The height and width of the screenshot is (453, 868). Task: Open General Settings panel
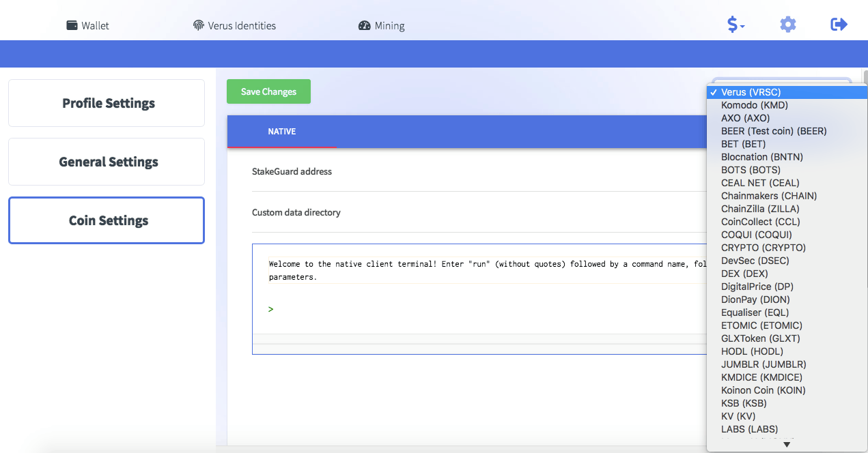[107, 162]
